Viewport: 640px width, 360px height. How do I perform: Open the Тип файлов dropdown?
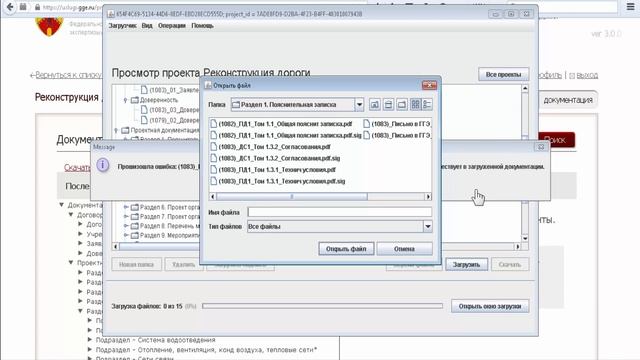[x=427, y=226]
